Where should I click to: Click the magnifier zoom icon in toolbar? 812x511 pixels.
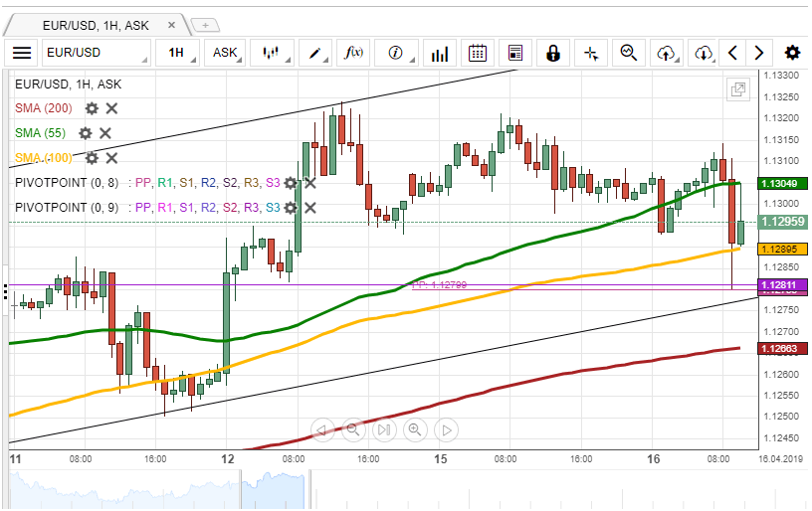click(628, 53)
